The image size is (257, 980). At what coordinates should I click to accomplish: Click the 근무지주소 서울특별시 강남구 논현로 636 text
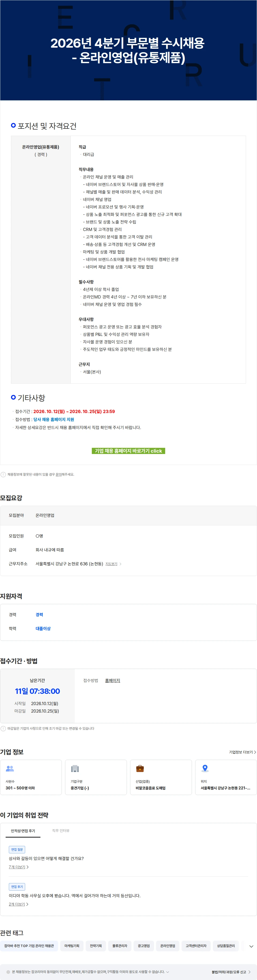tap(69, 564)
